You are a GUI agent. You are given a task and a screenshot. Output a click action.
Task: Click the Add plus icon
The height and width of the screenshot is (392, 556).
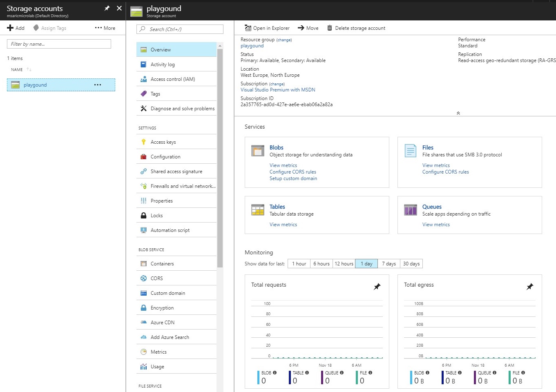click(x=10, y=28)
